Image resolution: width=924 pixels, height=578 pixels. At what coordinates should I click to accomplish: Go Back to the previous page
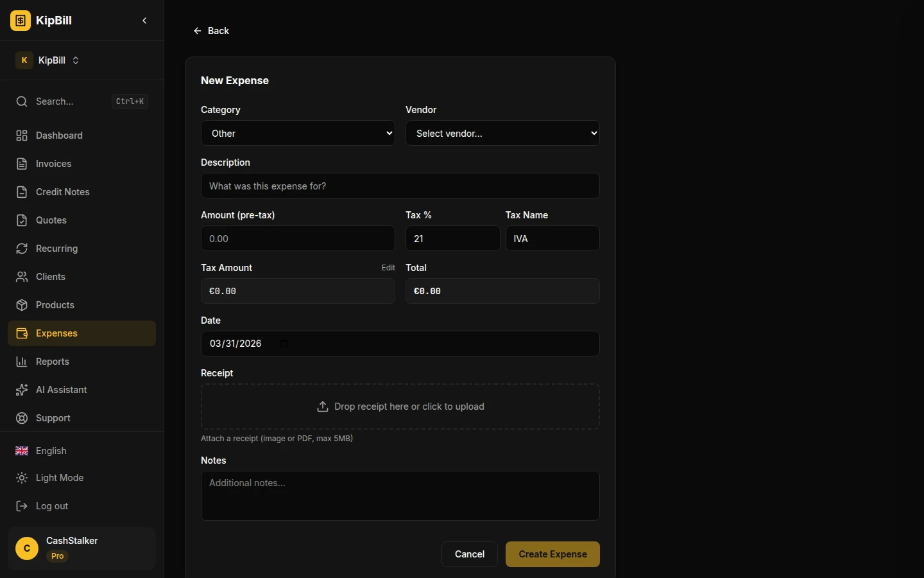pos(211,31)
